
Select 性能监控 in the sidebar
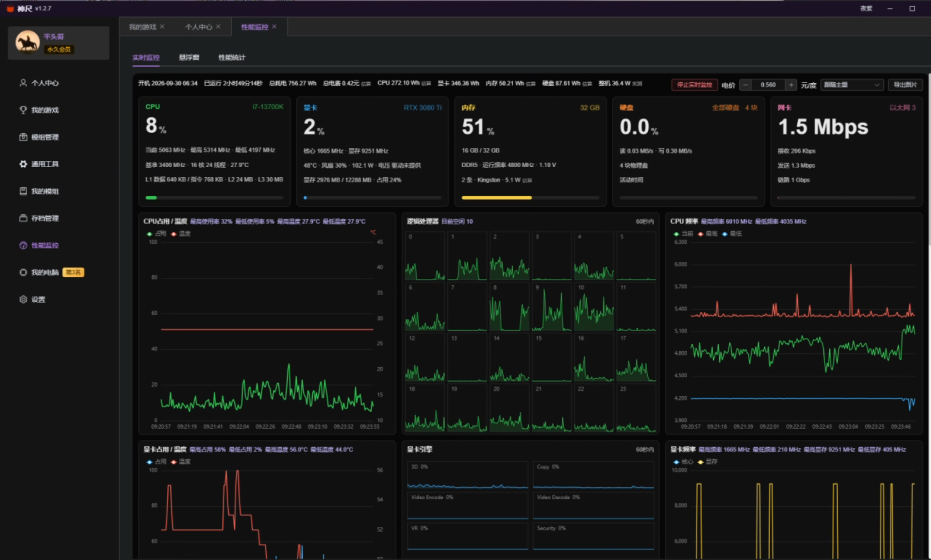click(x=39, y=245)
